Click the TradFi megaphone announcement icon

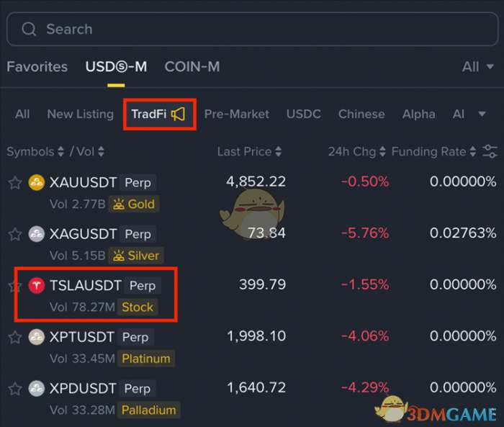coord(178,114)
